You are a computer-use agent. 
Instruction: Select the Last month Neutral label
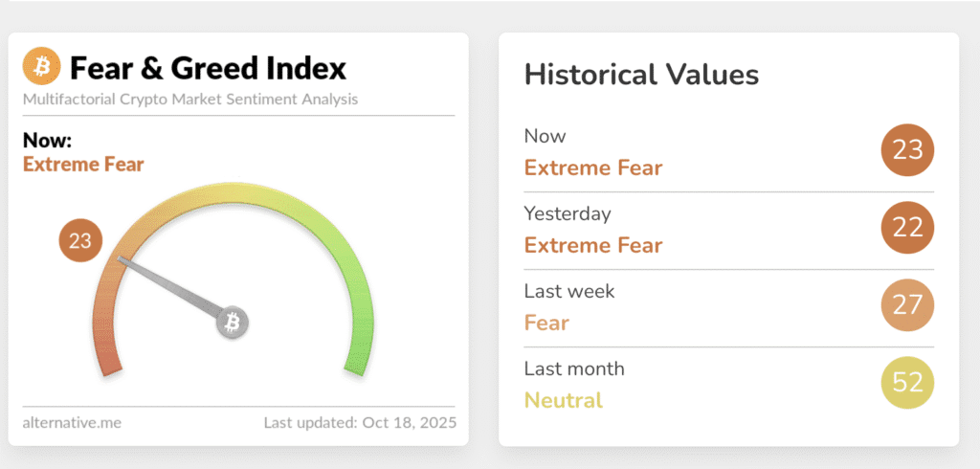pyautogui.click(x=564, y=400)
